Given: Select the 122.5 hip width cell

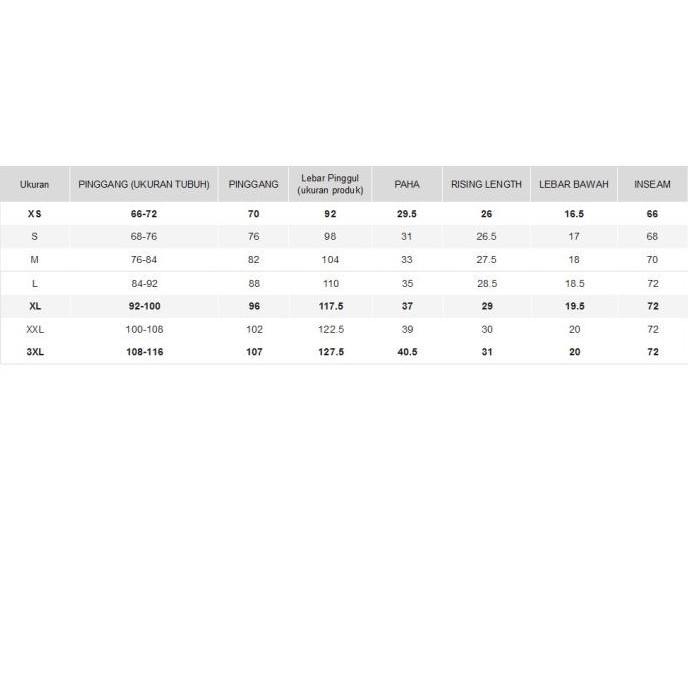Looking at the screenshot, I should [x=331, y=329].
